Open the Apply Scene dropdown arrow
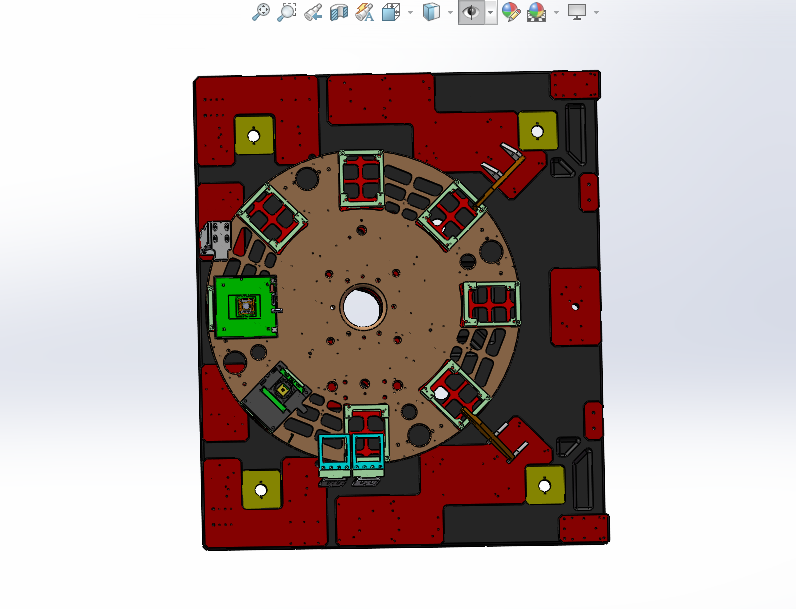796x609 pixels. [556, 12]
